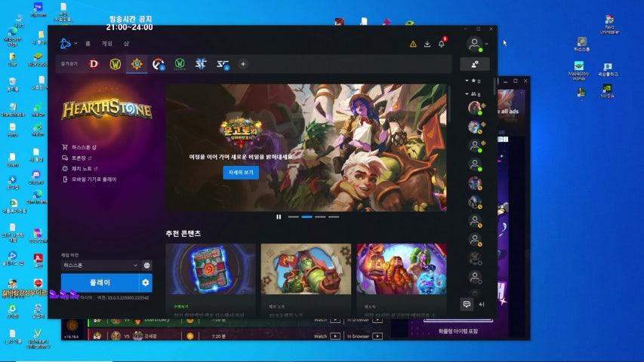Viewport: 644px width, 362px height.
Task: Open the 홈 tab in top navigation
Action: click(88, 44)
